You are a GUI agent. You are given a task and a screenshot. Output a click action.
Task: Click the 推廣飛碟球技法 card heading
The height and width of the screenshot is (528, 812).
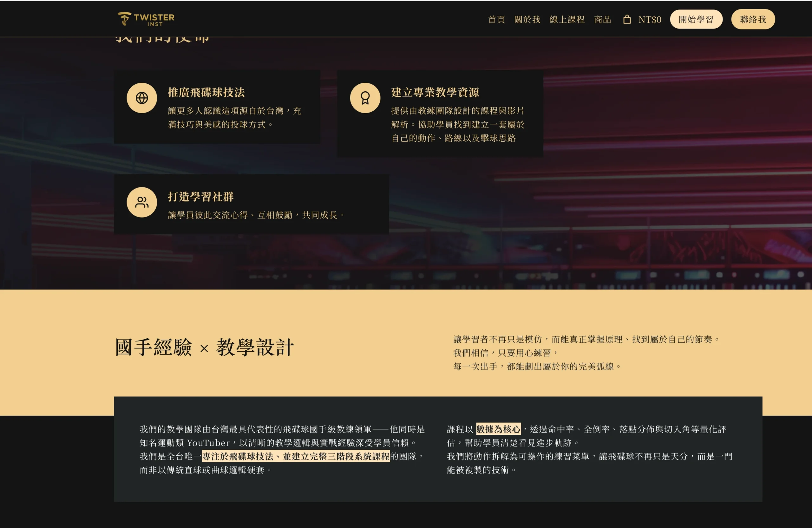[x=206, y=92]
